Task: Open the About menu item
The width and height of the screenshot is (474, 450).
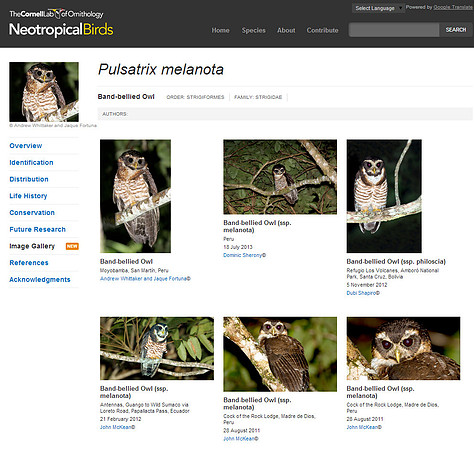Action: 286,30
